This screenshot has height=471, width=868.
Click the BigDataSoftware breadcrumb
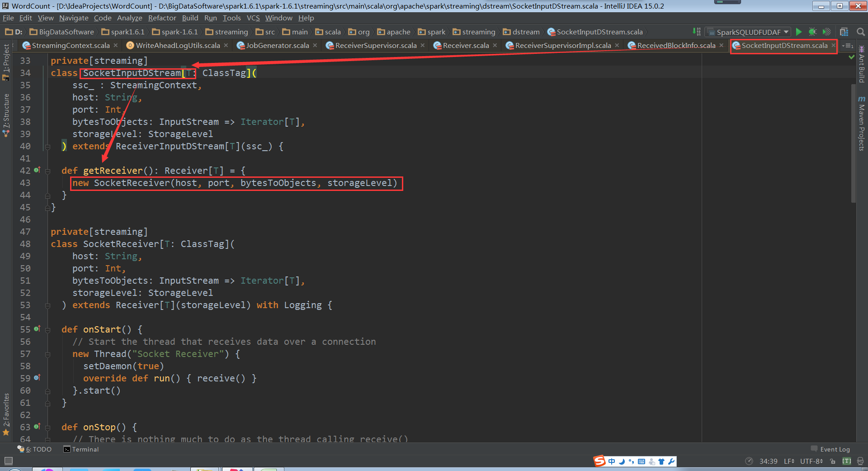tap(61, 32)
